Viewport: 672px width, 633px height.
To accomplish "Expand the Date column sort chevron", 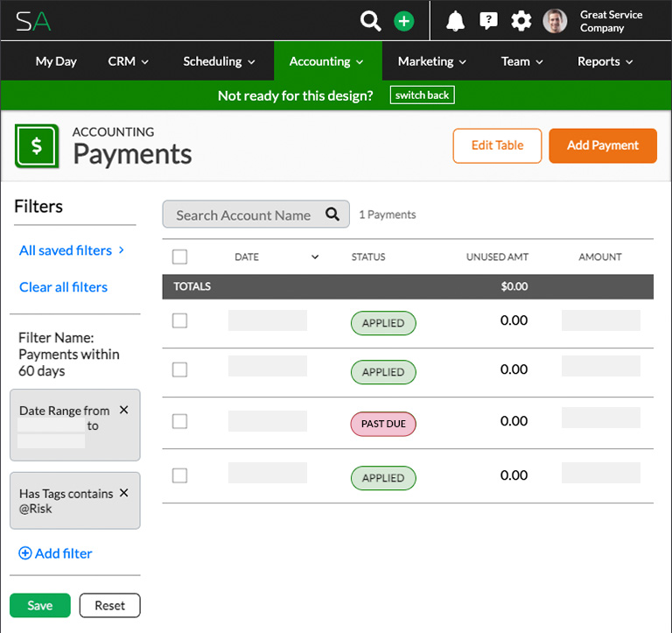I will tap(315, 257).
